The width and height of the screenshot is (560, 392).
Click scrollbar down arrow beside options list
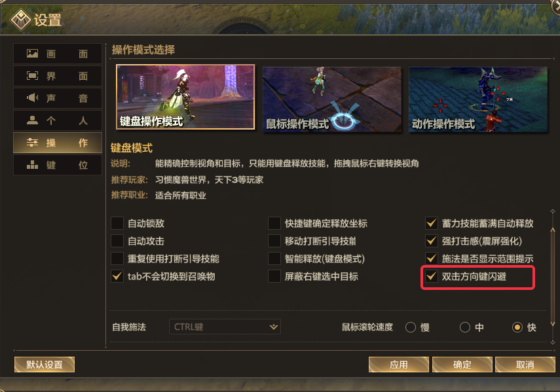pyautogui.click(x=553, y=342)
